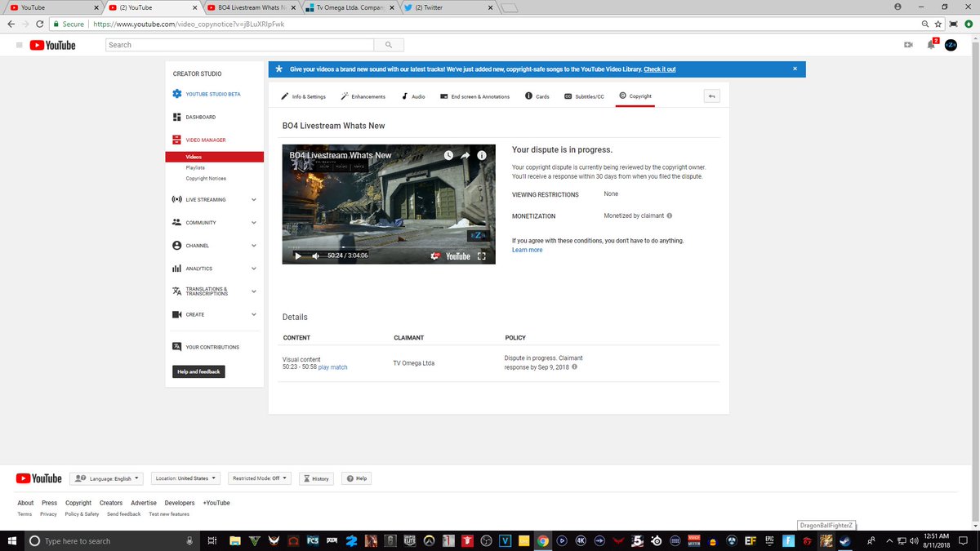
Task: Click the Live Streaming broadcast icon
Action: tap(177, 199)
